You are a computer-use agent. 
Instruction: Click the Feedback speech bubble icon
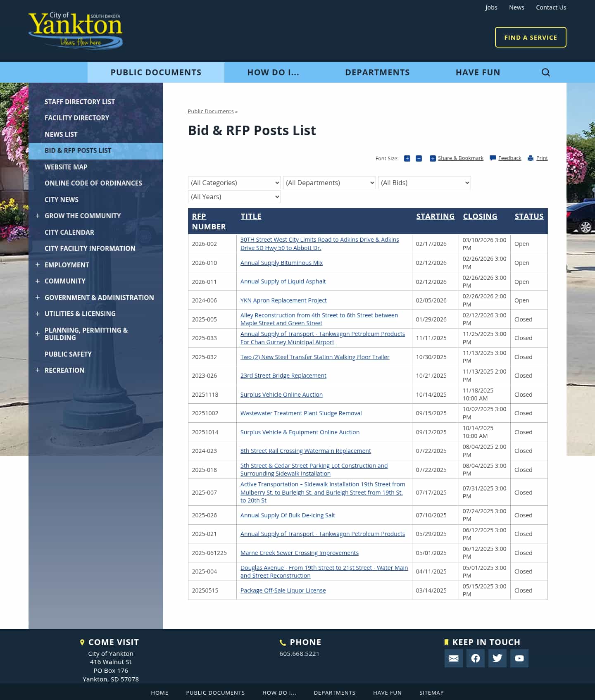[x=493, y=158]
